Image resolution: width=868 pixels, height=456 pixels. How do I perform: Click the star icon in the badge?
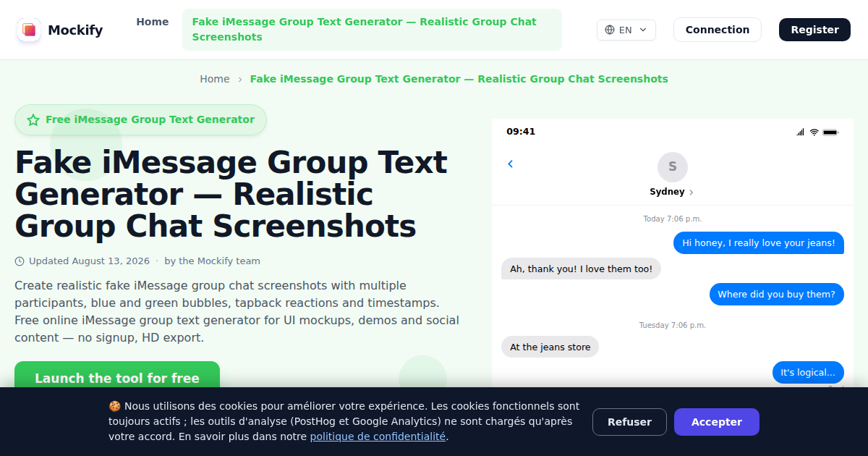(x=33, y=120)
